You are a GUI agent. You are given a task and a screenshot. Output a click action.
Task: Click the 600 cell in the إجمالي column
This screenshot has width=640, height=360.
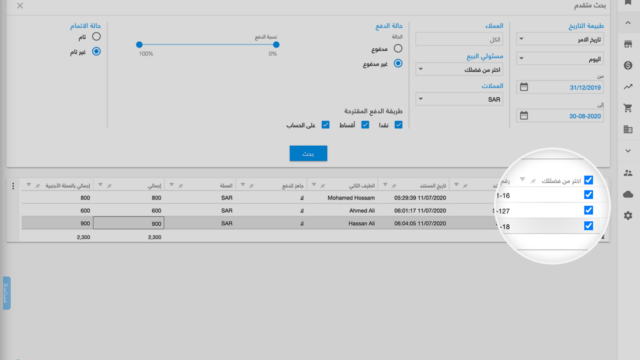tap(129, 211)
